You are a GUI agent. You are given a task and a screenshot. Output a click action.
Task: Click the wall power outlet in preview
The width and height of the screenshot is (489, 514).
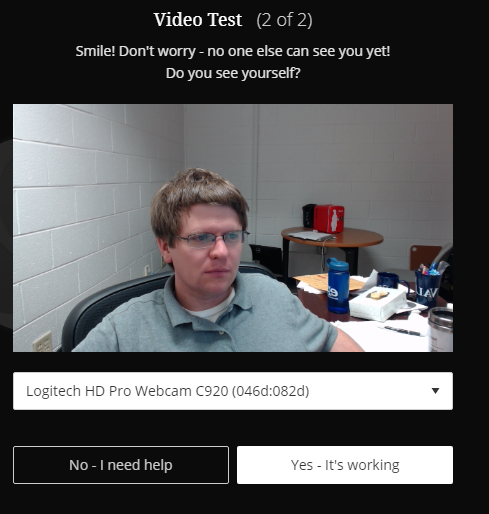point(42,342)
